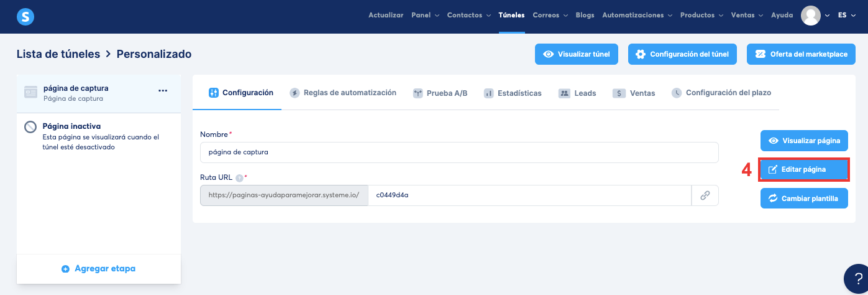Expand the Productos dropdown menu

click(701, 16)
